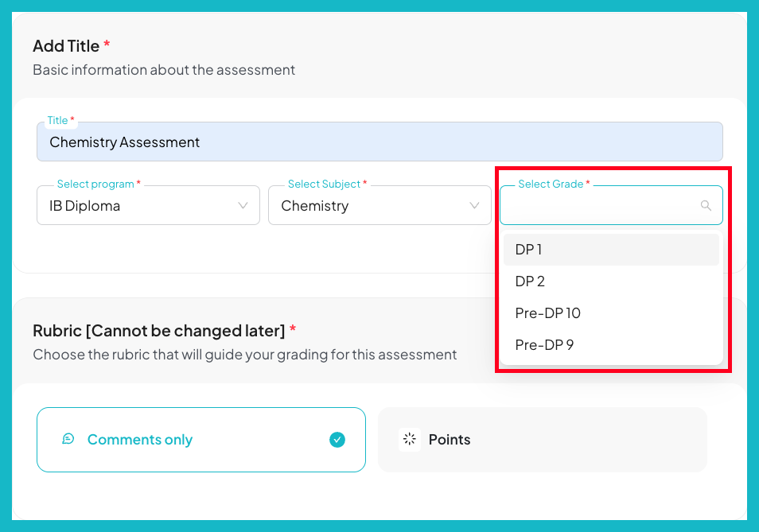The width and height of the screenshot is (759, 532).
Task: Click inside the Title input field
Action: pos(379,142)
